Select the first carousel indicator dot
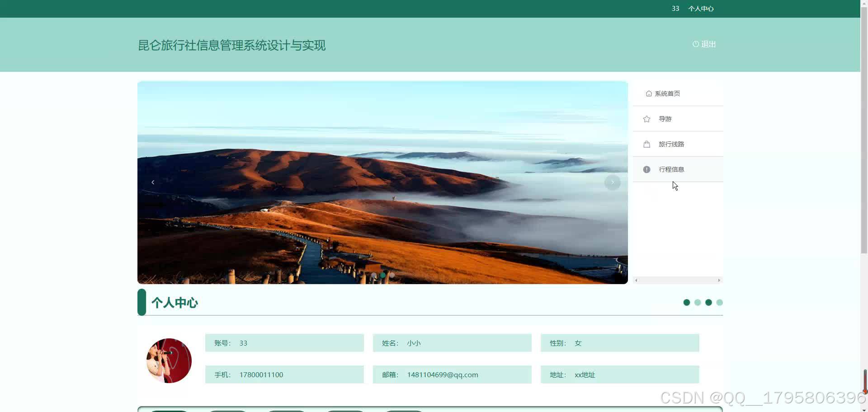The width and height of the screenshot is (868, 412). [x=374, y=275]
